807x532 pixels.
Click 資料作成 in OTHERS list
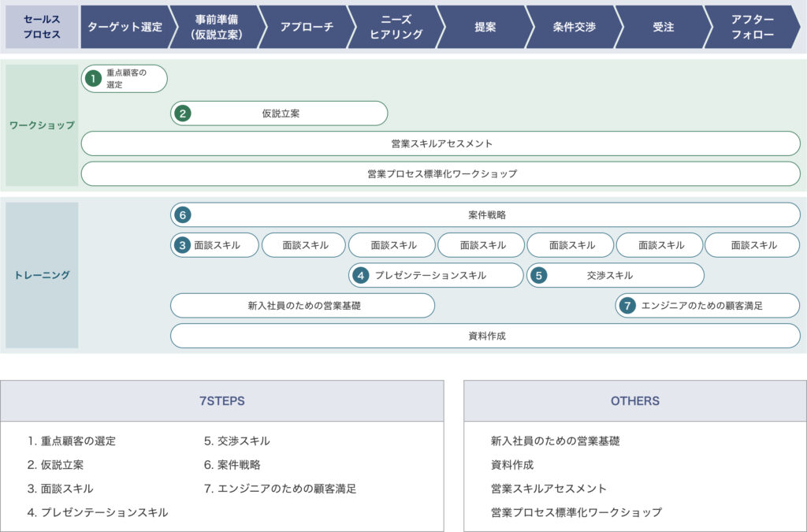[x=512, y=465]
